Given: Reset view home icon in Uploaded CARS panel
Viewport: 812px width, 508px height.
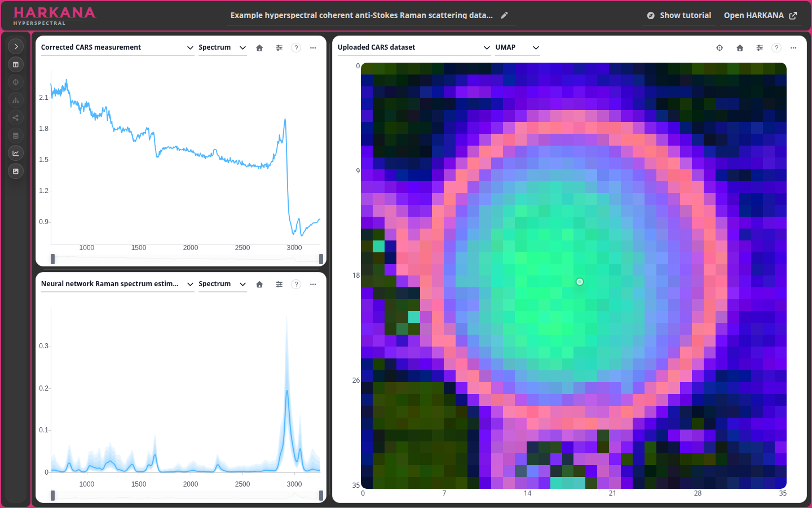Looking at the screenshot, I should tap(740, 48).
